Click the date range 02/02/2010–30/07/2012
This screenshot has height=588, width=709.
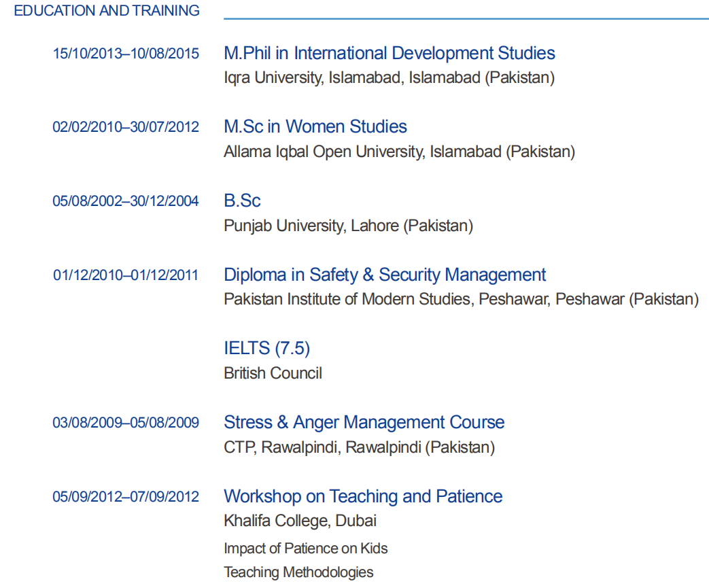[x=126, y=127]
